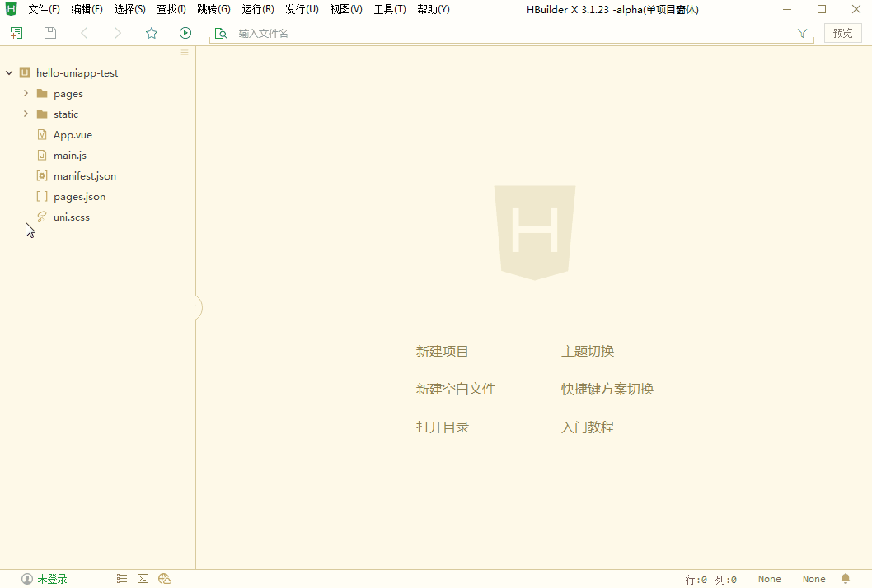Click the 输入文件名 search field
The image size is (872, 588).
click(512, 33)
